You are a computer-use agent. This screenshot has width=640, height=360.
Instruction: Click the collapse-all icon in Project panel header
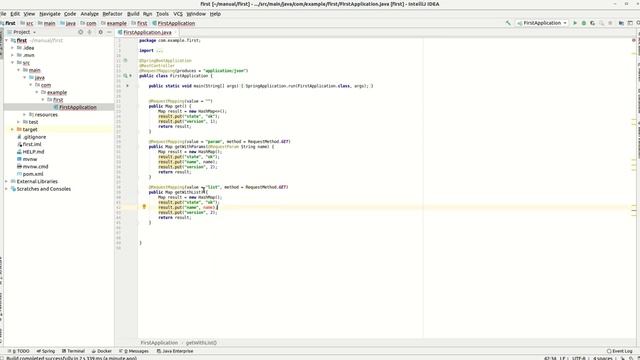(89, 32)
